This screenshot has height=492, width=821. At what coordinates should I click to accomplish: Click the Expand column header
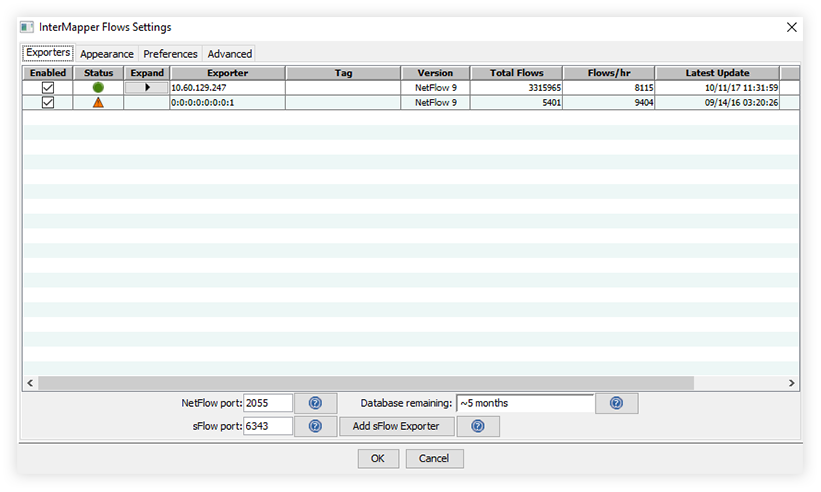coord(147,73)
